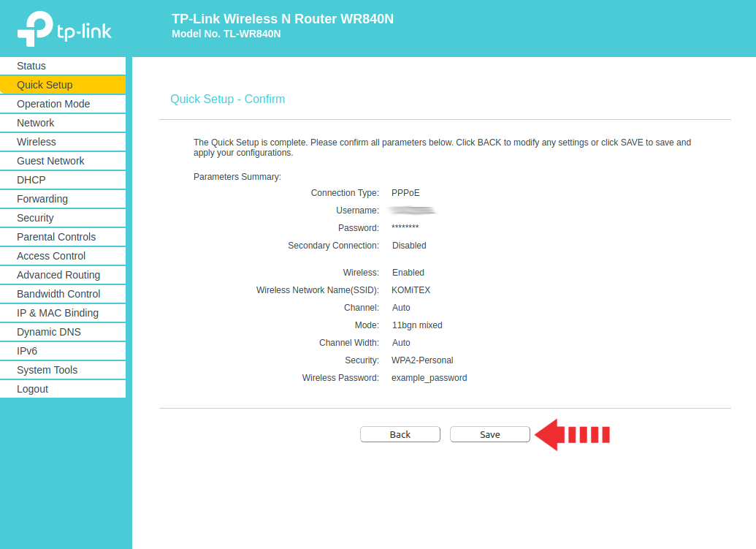Screen dimensions: 756x549
Task: Click the masked Password value
Action: (405, 227)
